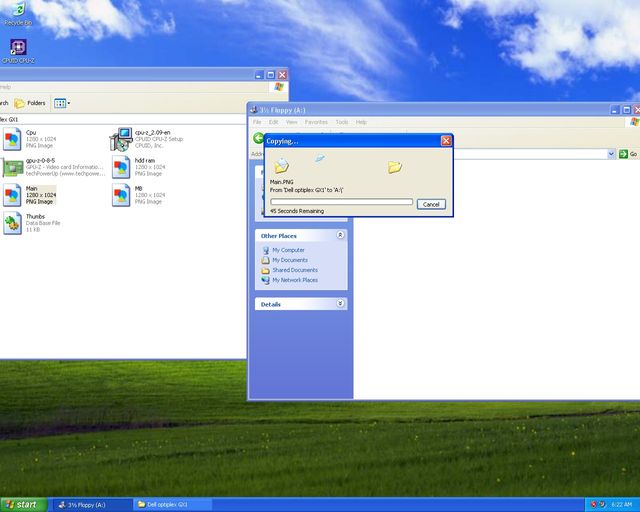640x512 pixels.
Task: Click the destination folder icon in Copying dialog
Action: point(395,167)
